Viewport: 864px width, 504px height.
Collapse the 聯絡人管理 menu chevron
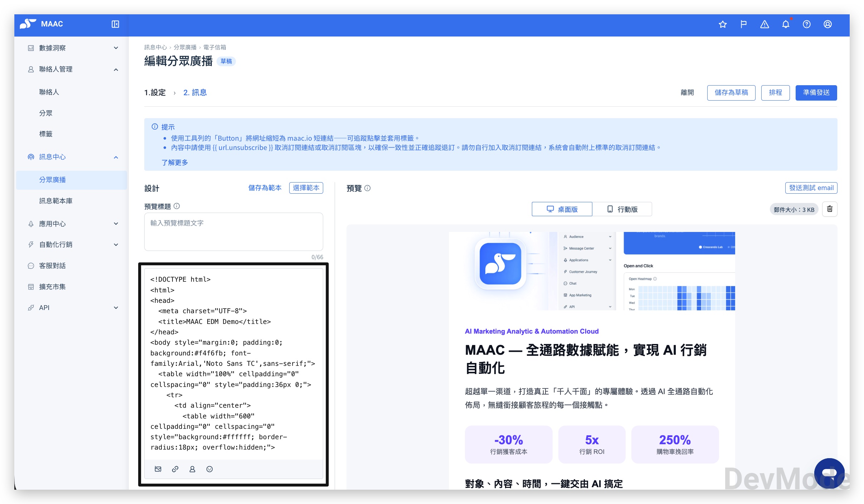click(116, 69)
